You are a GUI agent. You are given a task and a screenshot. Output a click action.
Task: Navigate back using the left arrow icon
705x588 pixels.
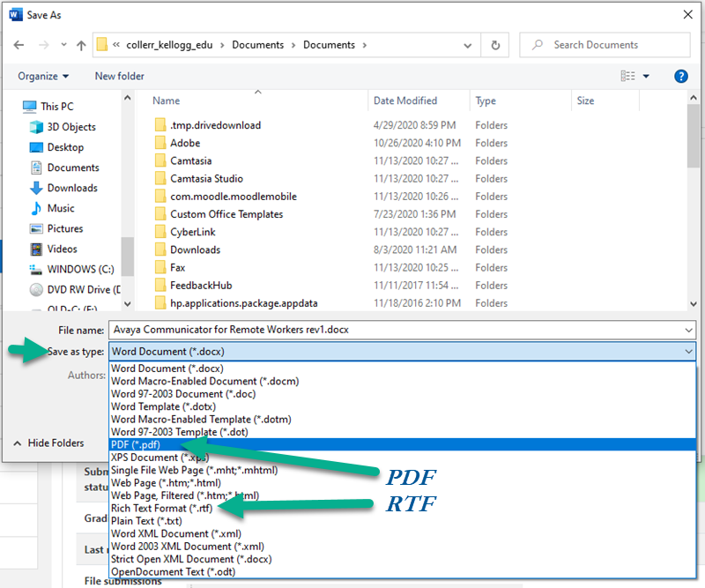[19, 44]
